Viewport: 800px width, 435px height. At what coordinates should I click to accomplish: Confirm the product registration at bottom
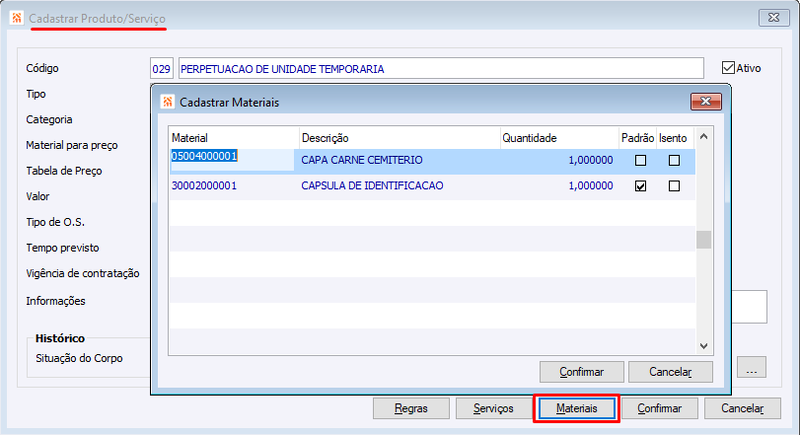[659, 408]
